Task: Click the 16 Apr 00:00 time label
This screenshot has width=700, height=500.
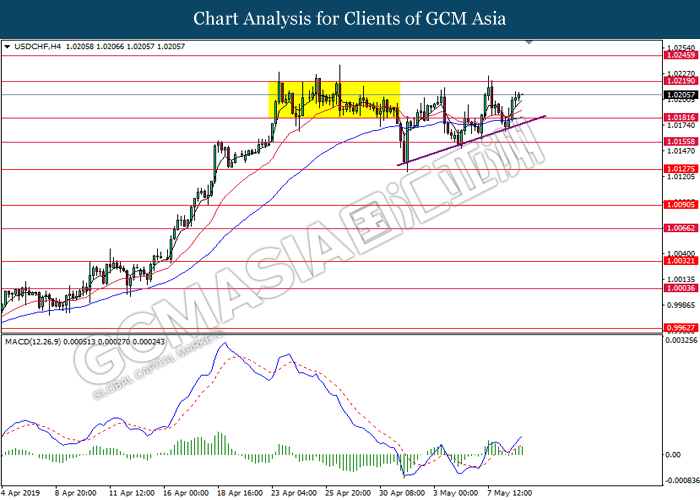Action: point(186,493)
